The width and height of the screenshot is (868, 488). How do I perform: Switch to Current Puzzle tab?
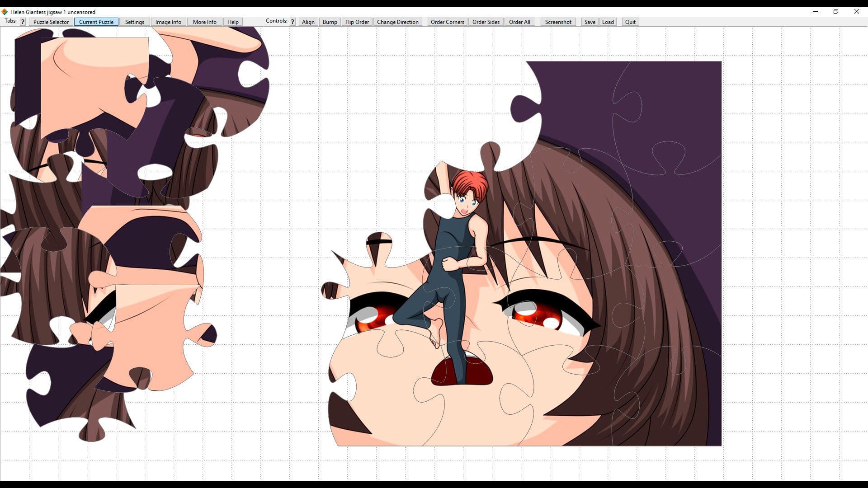[96, 22]
